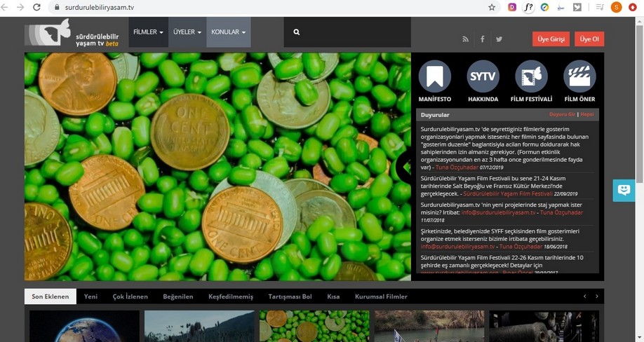
Task: Expand the Konular dropdown menu
Action: coord(228,32)
